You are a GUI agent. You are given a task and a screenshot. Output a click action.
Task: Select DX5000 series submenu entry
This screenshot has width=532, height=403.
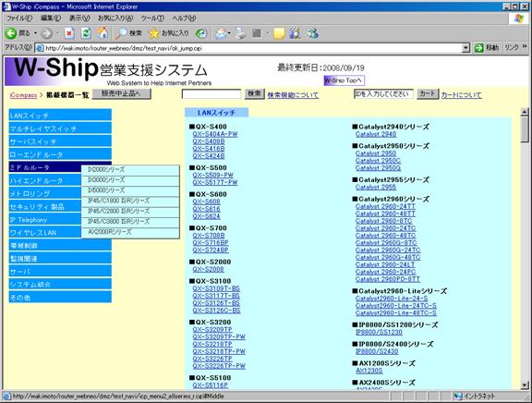(x=130, y=190)
